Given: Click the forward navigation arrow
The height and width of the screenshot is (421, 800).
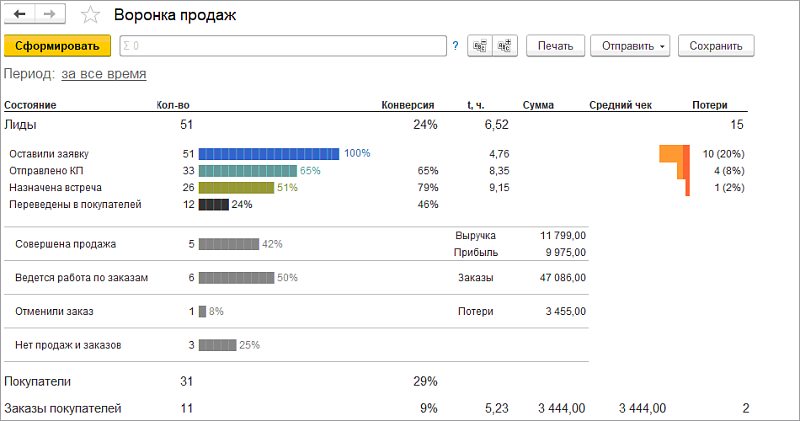Looking at the screenshot, I should coord(48,16).
